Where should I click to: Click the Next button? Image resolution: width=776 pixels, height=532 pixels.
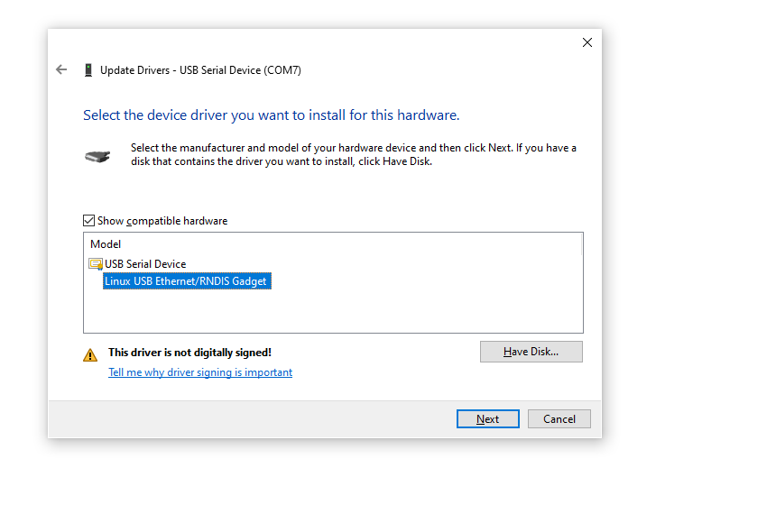coord(487,418)
